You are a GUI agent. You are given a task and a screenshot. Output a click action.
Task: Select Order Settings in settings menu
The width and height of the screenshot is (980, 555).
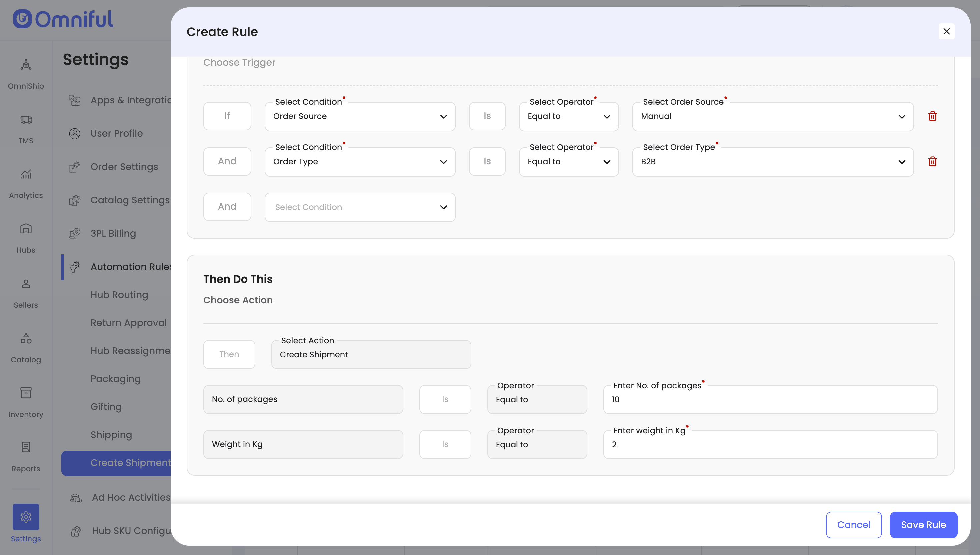[x=124, y=167]
